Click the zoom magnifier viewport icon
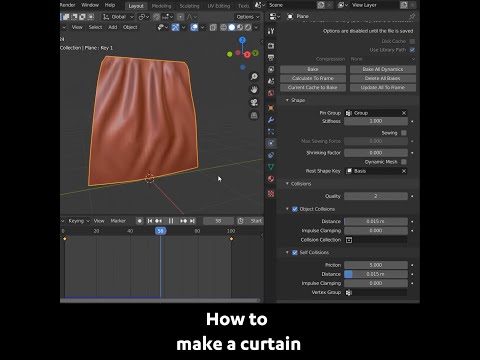Screen dimensions: 480x360 click(254, 77)
